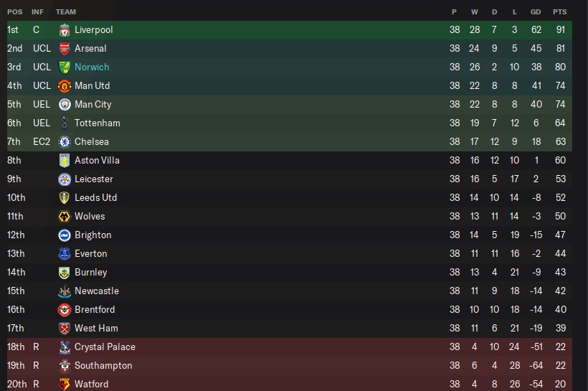This screenshot has height=391, width=588.
Task: Click the Arsenal club badge
Action: click(x=64, y=49)
